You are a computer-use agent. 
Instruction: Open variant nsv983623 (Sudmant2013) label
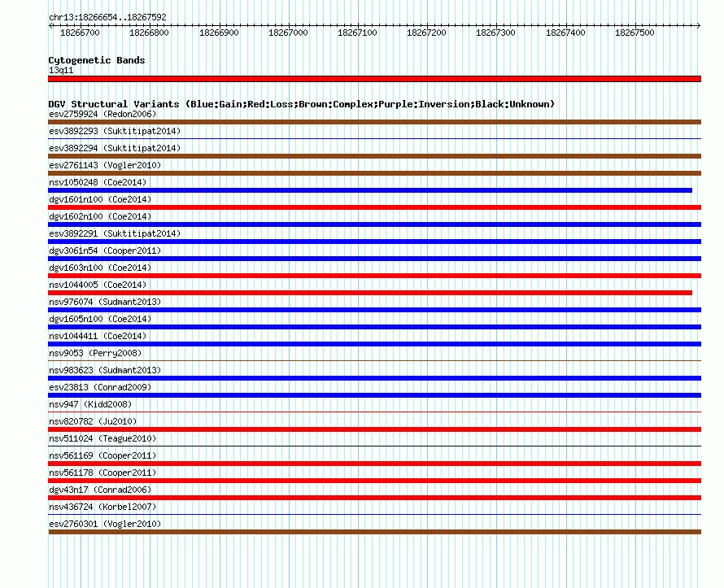tap(105, 370)
